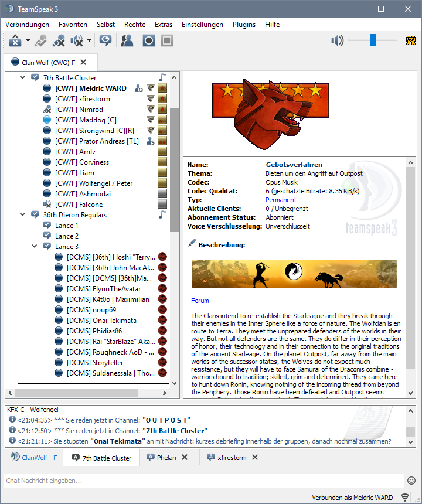The width and height of the screenshot is (422, 504).
Task: Close the xfirestorm chat tab
Action: pyautogui.click(x=254, y=458)
